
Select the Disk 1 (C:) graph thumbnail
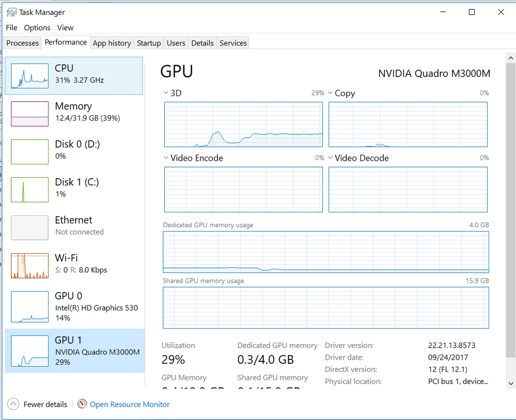click(29, 190)
